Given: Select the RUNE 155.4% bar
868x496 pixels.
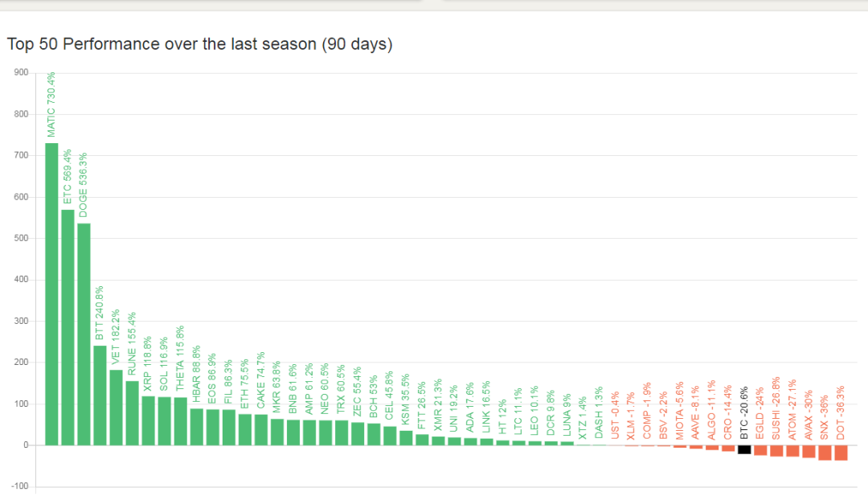Looking at the screenshot, I should tap(133, 413).
